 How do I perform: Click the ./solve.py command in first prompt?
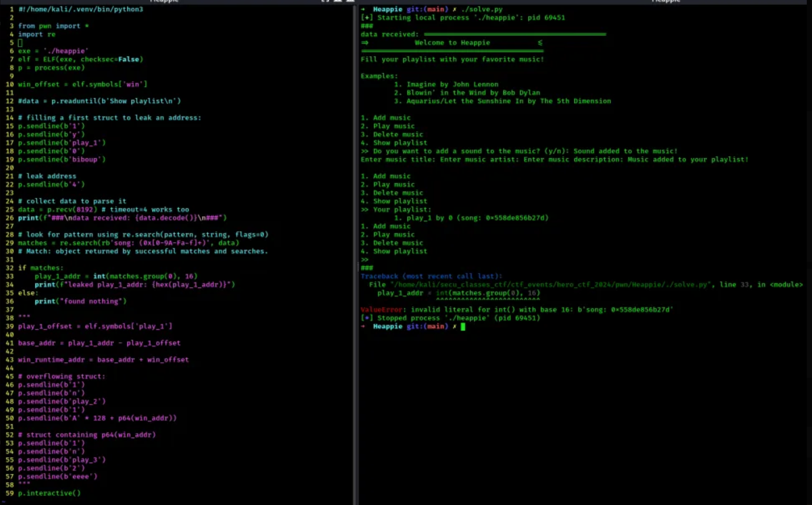click(x=482, y=9)
